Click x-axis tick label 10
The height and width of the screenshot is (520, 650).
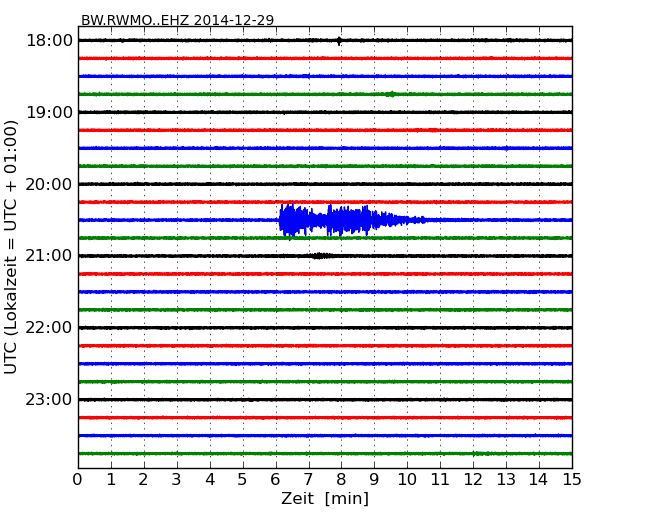[x=407, y=479]
